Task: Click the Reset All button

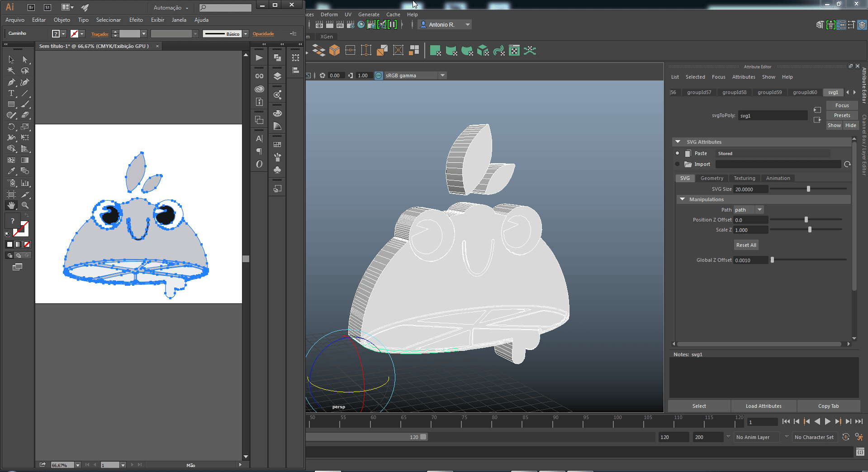Action: pyautogui.click(x=746, y=245)
